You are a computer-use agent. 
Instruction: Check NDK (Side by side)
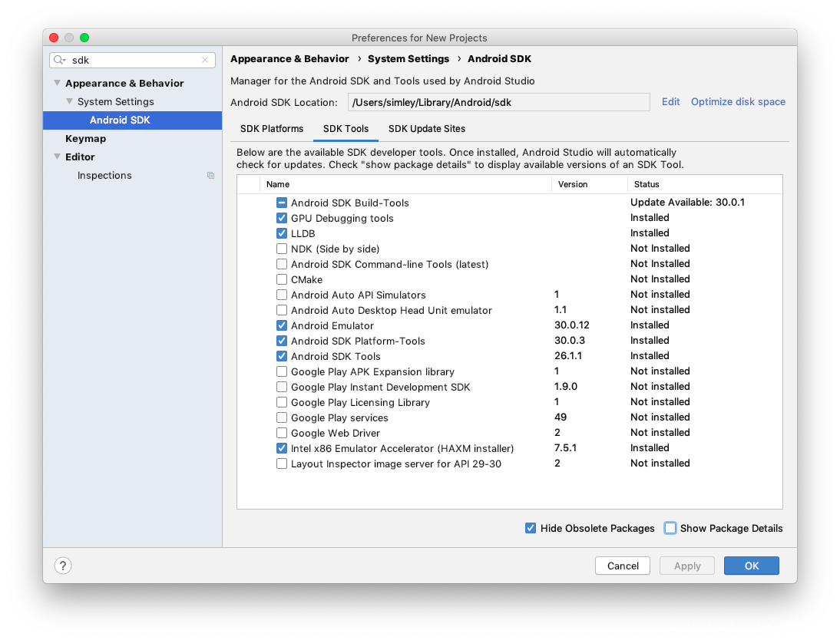pyautogui.click(x=282, y=249)
